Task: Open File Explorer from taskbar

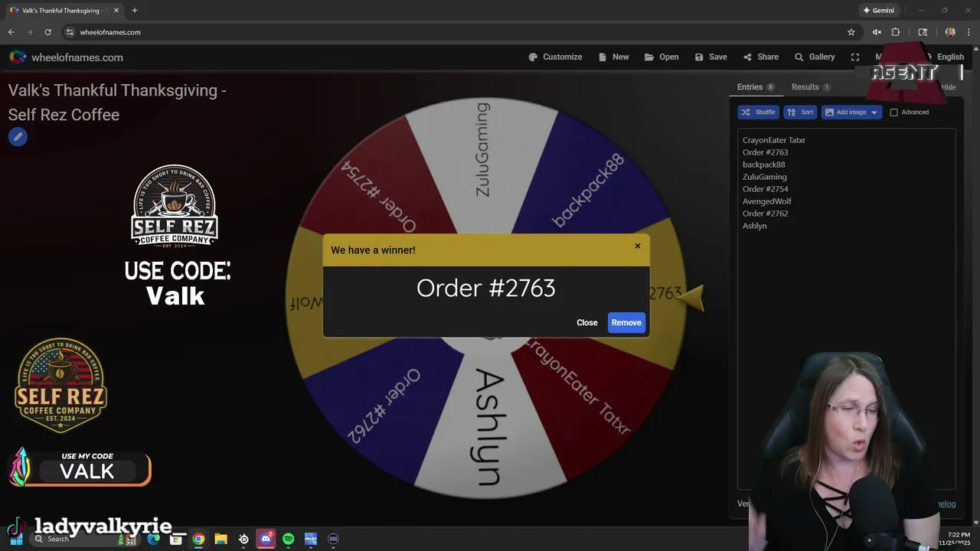Action: (220, 539)
